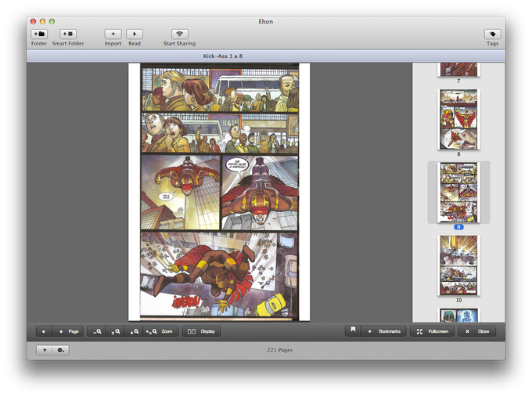
Task: Zoom out with the minus magnifier
Action: tap(97, 331)
